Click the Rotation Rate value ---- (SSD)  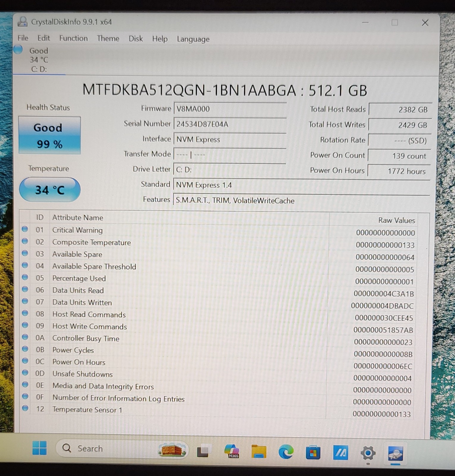400,140
